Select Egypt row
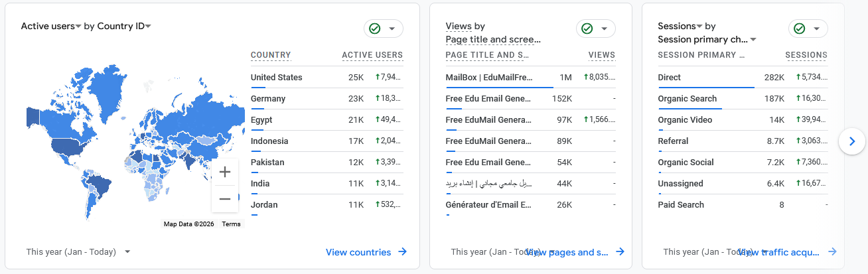 coord(327,120)
